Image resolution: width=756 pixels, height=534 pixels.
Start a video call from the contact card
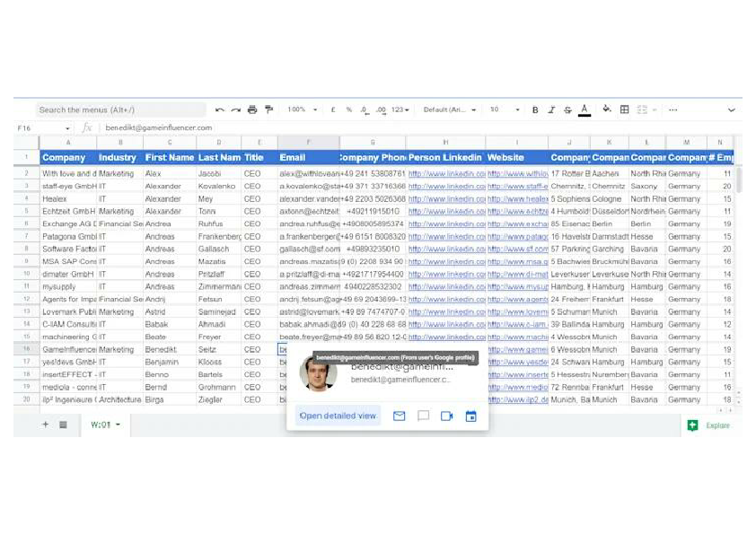pos(447,416)
